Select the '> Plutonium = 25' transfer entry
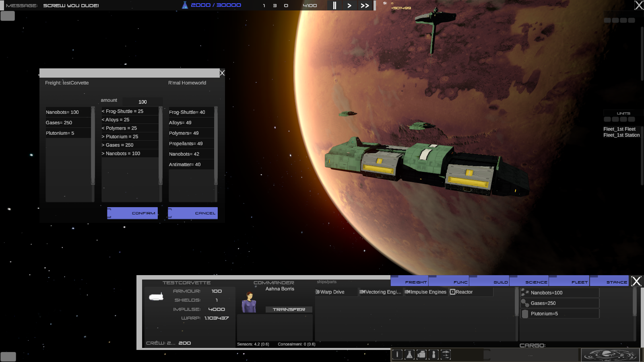 coord(130,136)
